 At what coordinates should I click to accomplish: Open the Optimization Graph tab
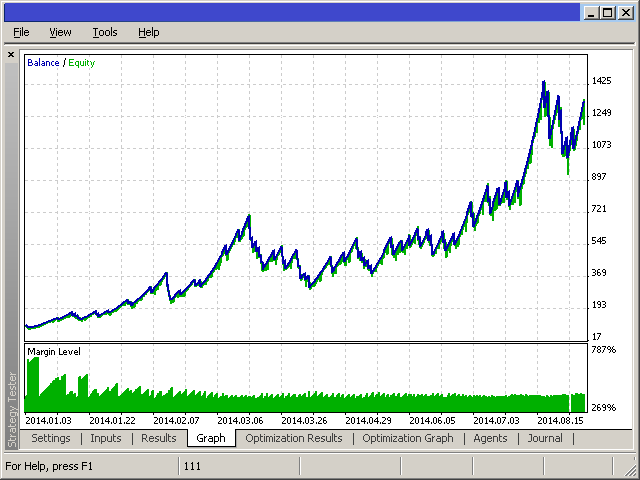point(408,438)
